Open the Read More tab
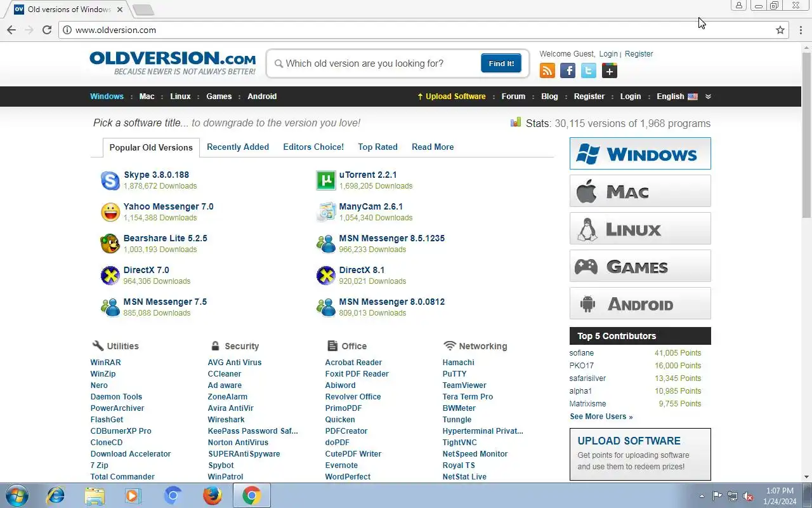Viewport: 812px width, 508px height. [433, 147]
